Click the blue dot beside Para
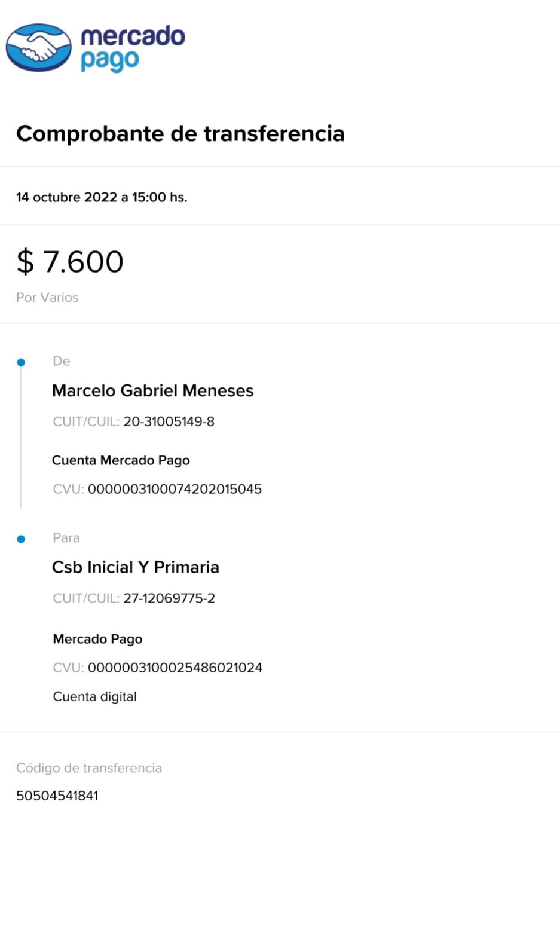This screenshot has width=560, height=948. [21, 539]
